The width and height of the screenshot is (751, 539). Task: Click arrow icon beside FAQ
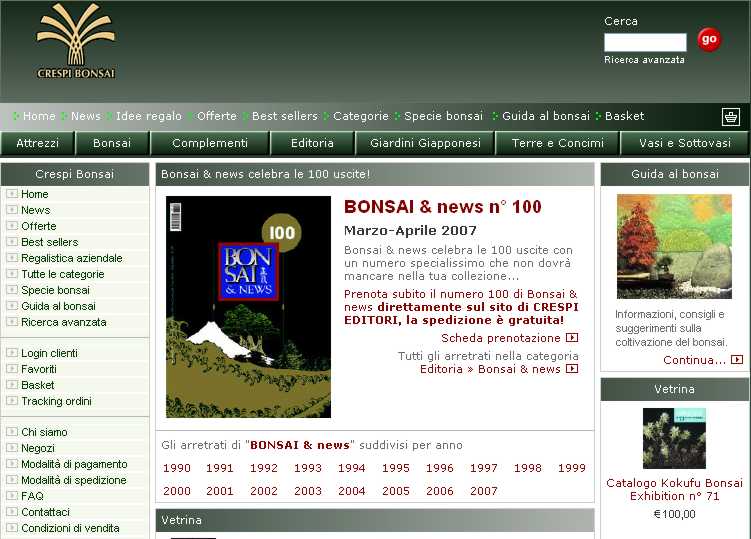click(x=12, y=495)
